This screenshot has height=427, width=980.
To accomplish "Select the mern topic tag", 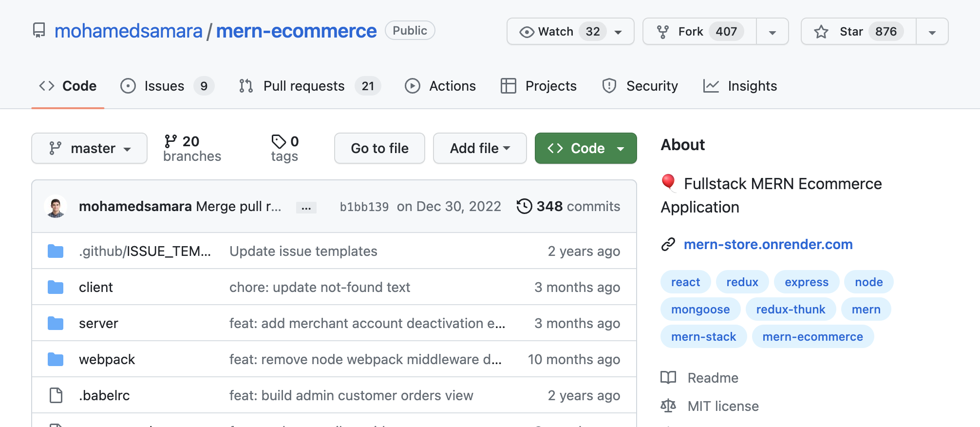I will click(x=866, y=309).
